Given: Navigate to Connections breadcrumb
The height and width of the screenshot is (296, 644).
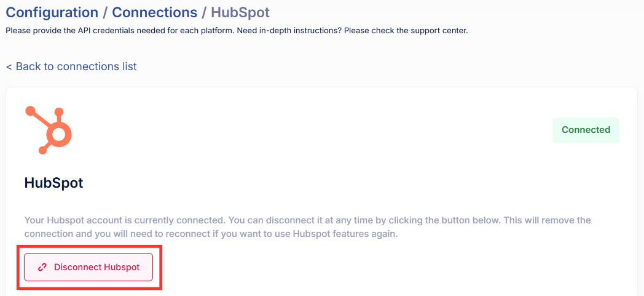Looking at the screenshot, I should [x=155, y=12].
